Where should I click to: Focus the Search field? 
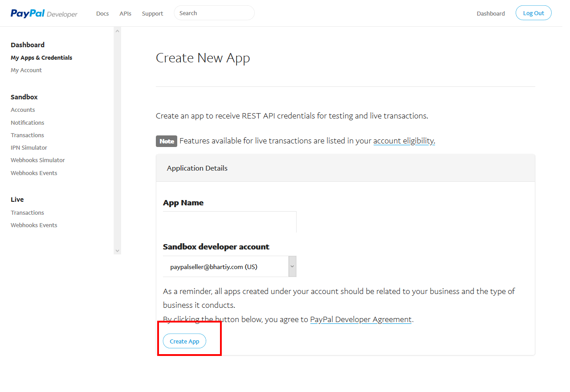click(x=214, y=13)
